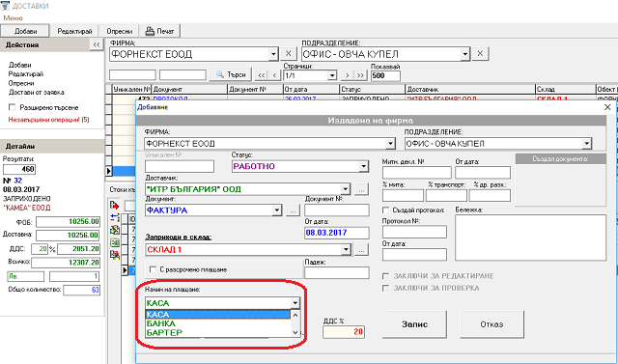Click down arrow of payment list scrollbar

click(x=295, y=332)
